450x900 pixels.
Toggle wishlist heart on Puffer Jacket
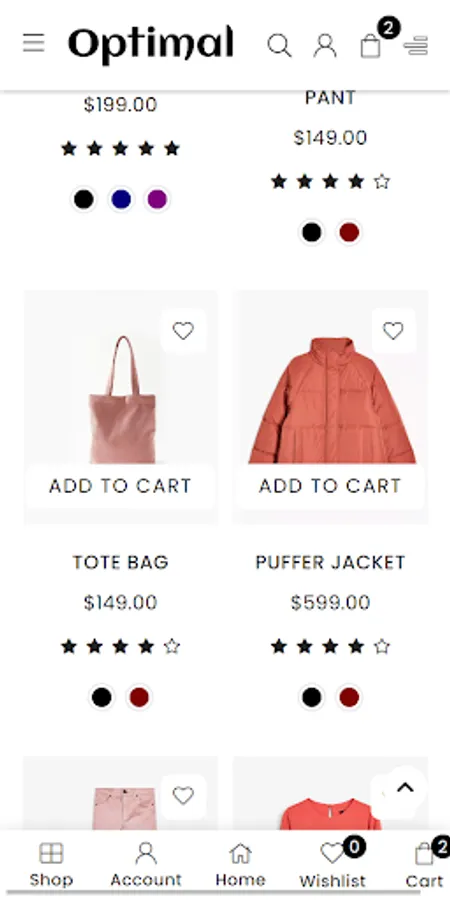click(393, 331)
